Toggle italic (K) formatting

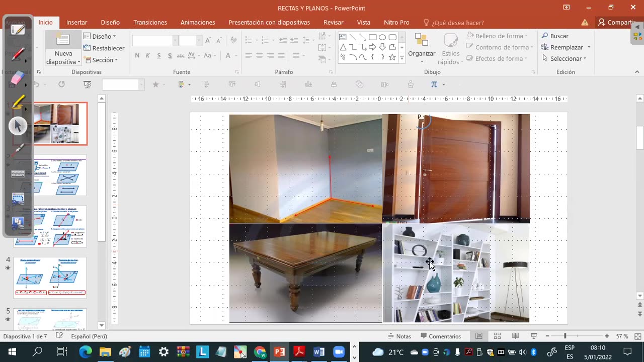(x=148, y=56)
